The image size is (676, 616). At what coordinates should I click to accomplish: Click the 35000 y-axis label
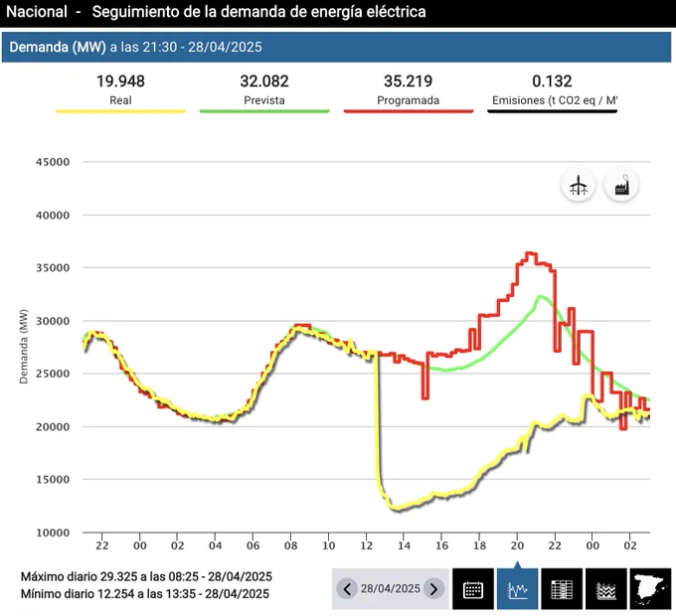pyautogui.click(x=53, y=267)
